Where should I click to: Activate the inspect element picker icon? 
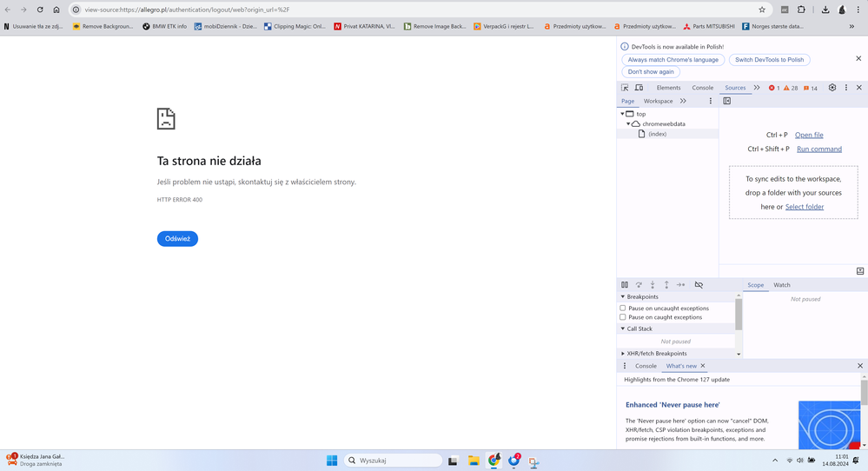click(625, 88)
